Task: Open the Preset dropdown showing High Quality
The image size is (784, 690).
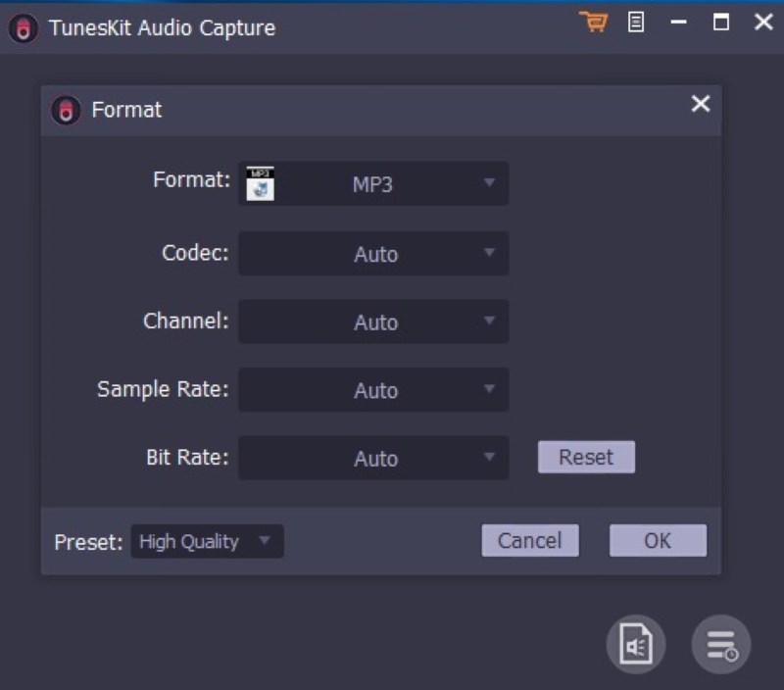Action: (x=207, y=541)
